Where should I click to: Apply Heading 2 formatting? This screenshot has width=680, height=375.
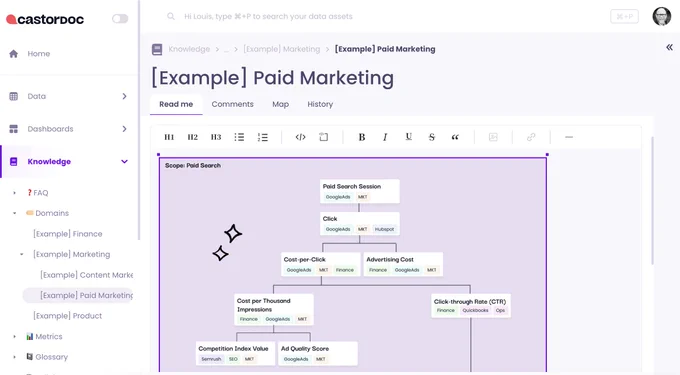pyautogui.click(x=193, y=137)
